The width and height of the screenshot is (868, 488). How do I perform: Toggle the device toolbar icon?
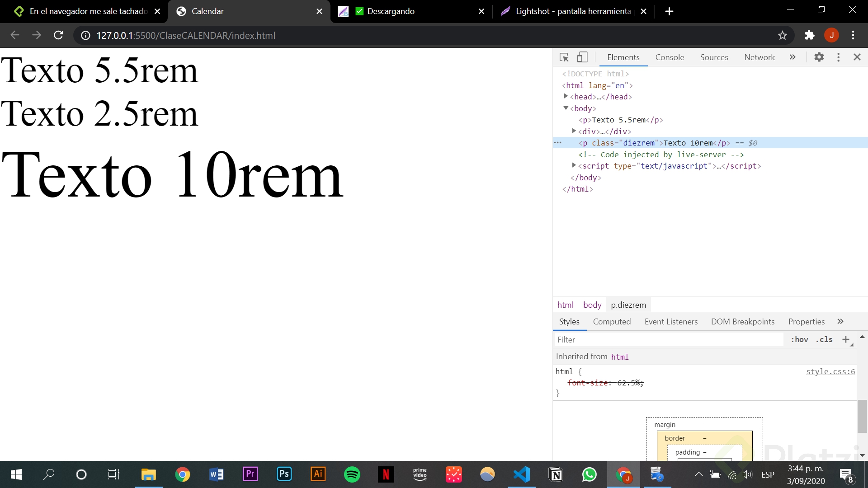pos(582,57)
